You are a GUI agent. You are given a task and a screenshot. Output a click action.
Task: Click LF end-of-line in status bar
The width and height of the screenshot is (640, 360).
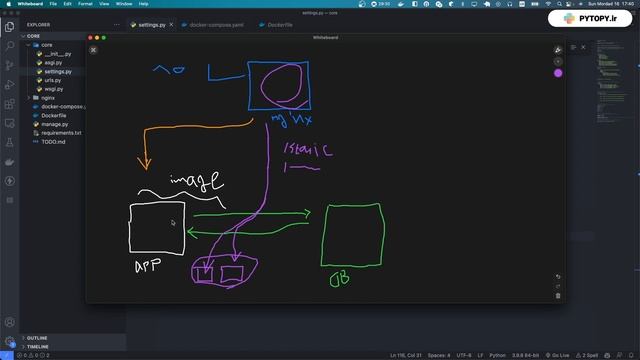tap(480, 356)
